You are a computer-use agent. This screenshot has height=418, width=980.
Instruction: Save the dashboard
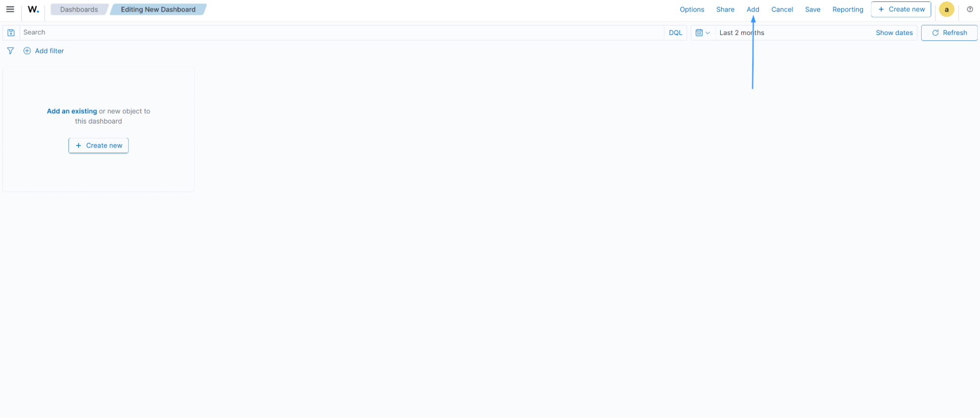point(812,9)
